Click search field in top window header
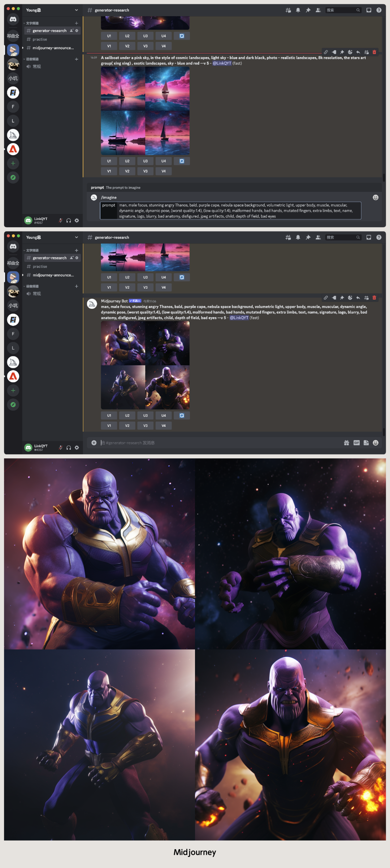This screenshot has width=390, height=868. (343, 10)
